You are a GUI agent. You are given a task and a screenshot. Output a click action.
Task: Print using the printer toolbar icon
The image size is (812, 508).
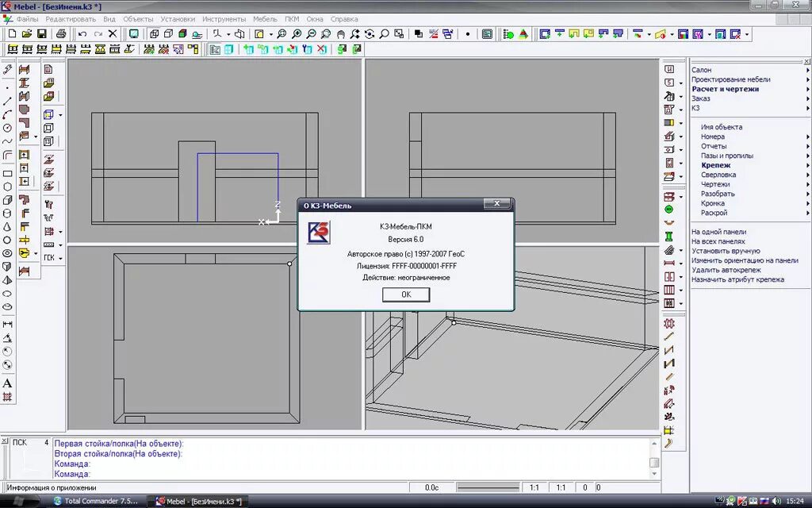(61, 34)
